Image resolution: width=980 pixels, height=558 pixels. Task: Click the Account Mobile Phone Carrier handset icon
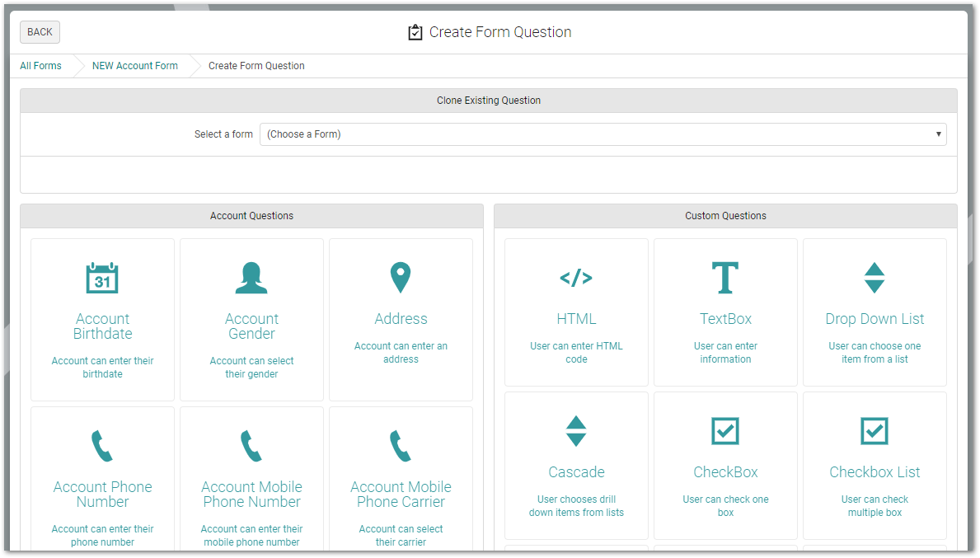click(401, 446)
